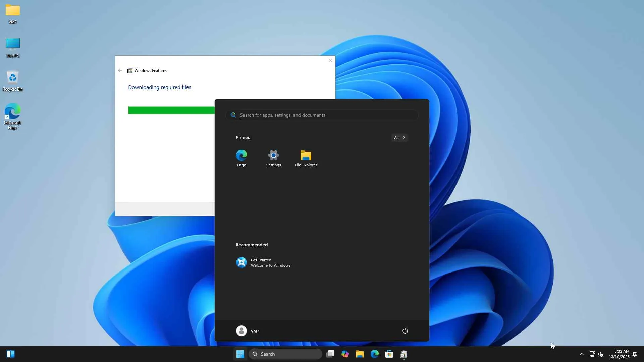Screen dimensions: 644x362
Task: Open pinned Edge in Start menu
Action: (x=241, y=158)
